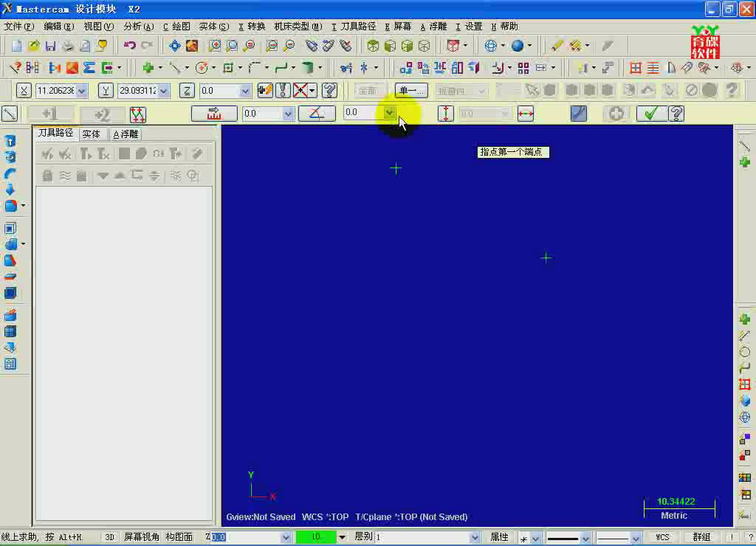The height and width of the screenshot is (546, 756).
Task: Click the Zoom window icon
Action: pyautogui.click(x=215, y=46)
